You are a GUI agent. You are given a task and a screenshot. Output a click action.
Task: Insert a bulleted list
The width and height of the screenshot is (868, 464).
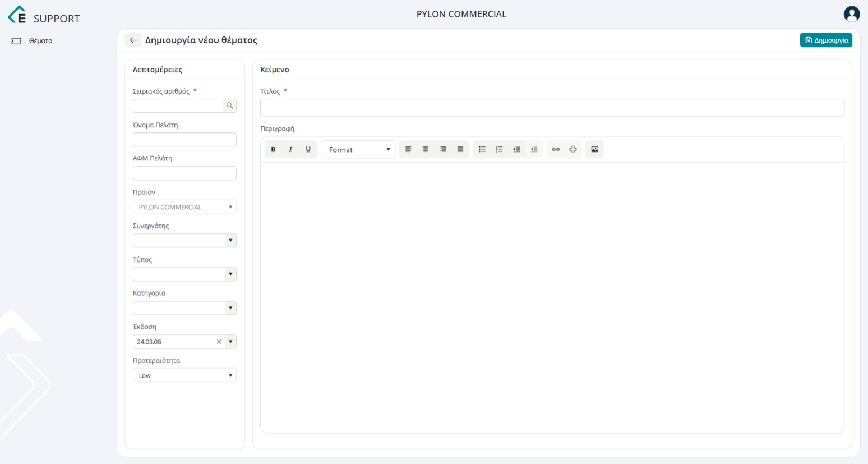(482, 149)
